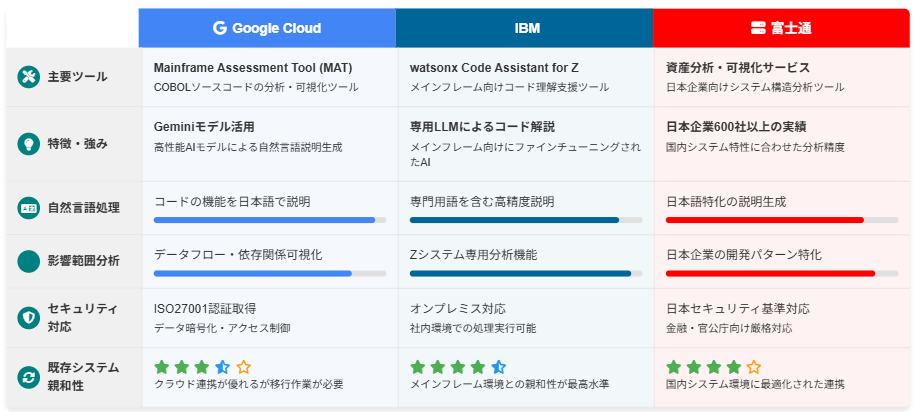
Task: Click the teal circle icon for 影響範囲分析
Action: point(28,261)
